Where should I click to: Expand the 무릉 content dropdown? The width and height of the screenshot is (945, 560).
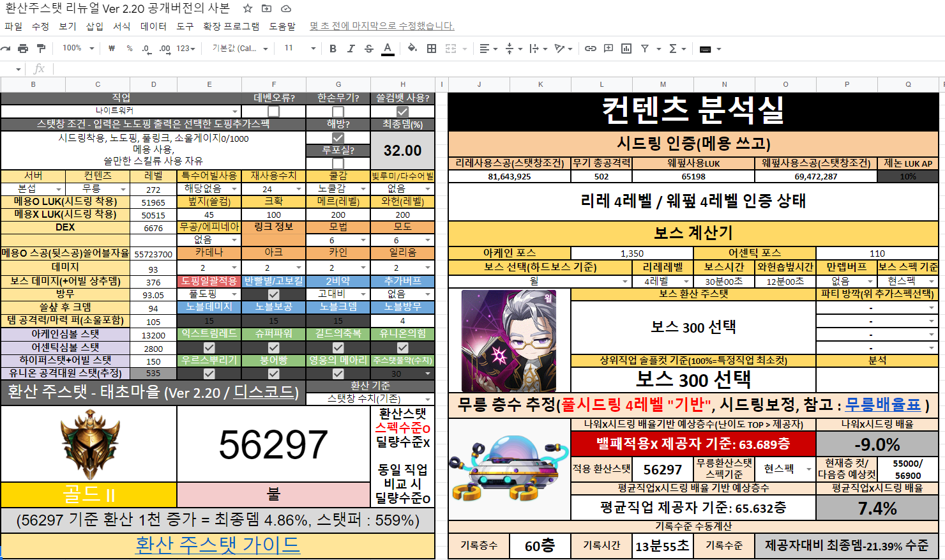[x=123, y=190]
